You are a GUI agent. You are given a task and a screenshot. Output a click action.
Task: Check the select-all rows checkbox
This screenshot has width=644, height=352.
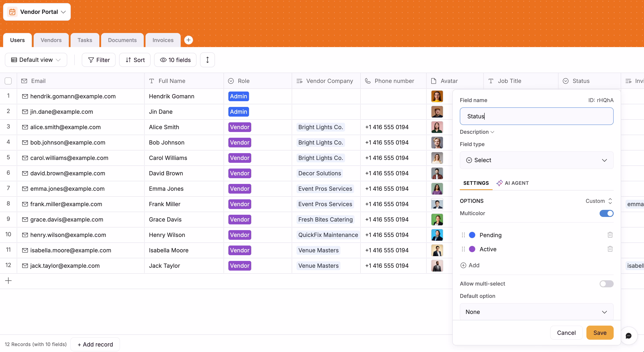8,81
